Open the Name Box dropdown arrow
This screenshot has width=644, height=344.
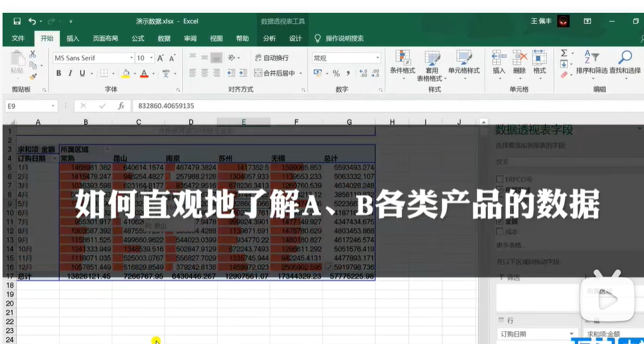53,106
